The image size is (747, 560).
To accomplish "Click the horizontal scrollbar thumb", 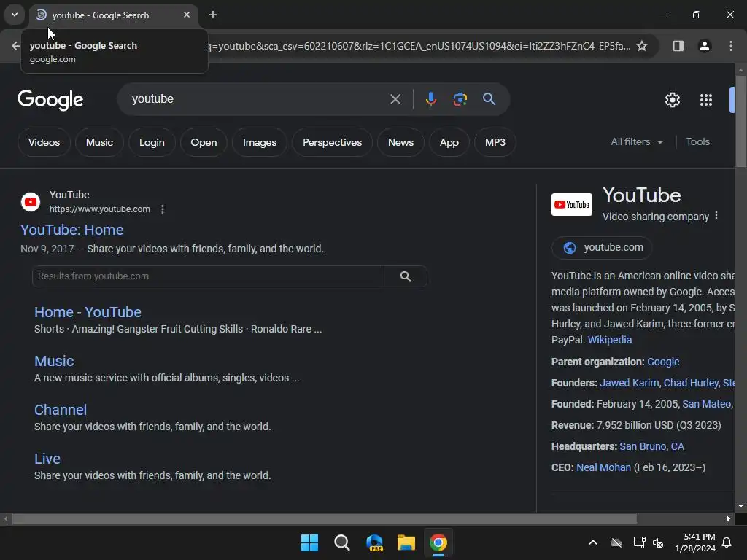I will click(x=324, y=518).
